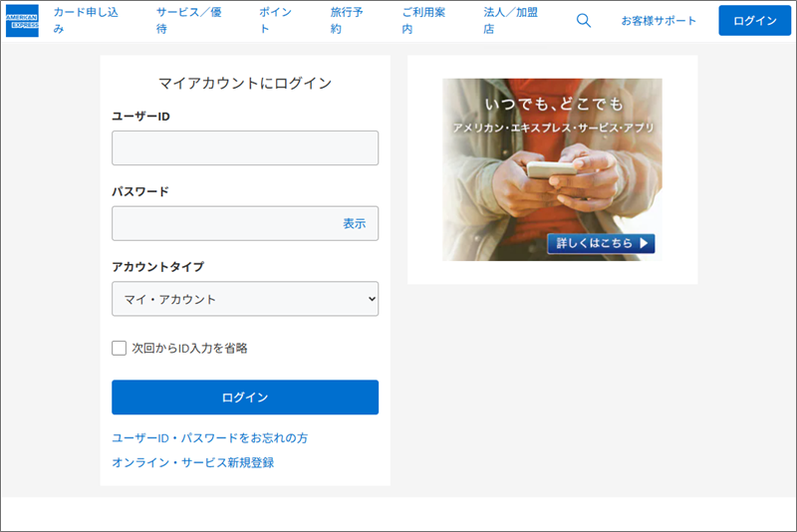Click the American Express logo

tap(22, 21)
